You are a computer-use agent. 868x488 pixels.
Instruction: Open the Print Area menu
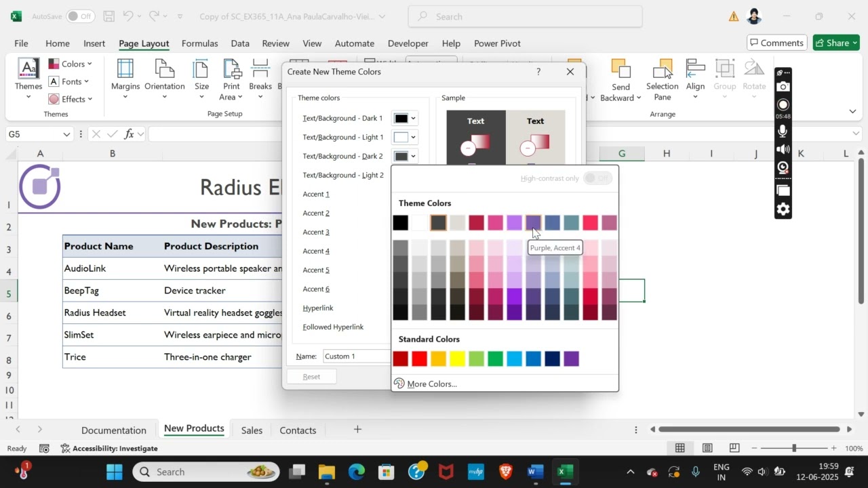[x=231, y=78]
